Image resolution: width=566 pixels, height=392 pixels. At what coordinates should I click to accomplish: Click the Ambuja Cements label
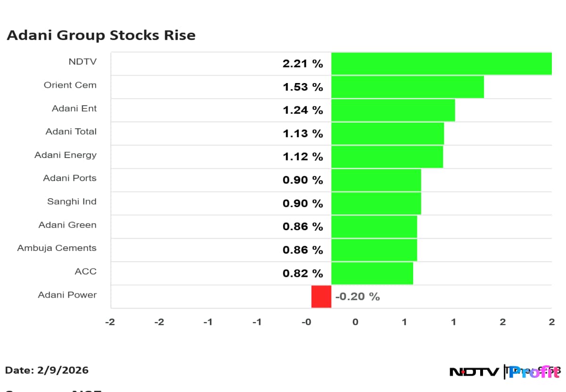57,248
